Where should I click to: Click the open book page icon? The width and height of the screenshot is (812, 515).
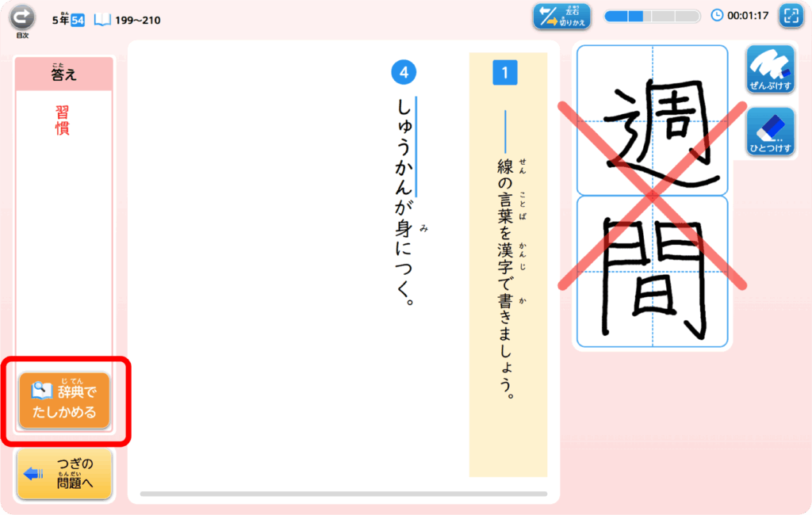pyautogui.click(x=102, y=20)
